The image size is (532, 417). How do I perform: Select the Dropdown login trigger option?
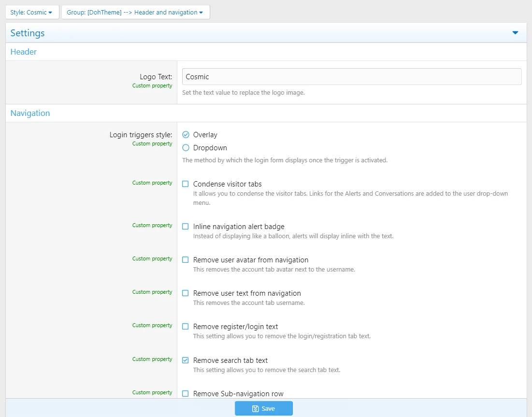[x=186, y=148]
